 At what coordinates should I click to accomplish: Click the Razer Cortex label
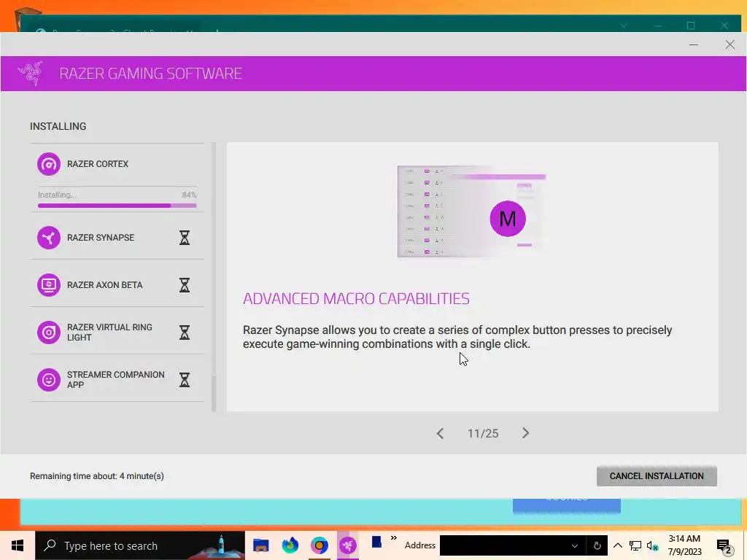[x=98, y=164]
